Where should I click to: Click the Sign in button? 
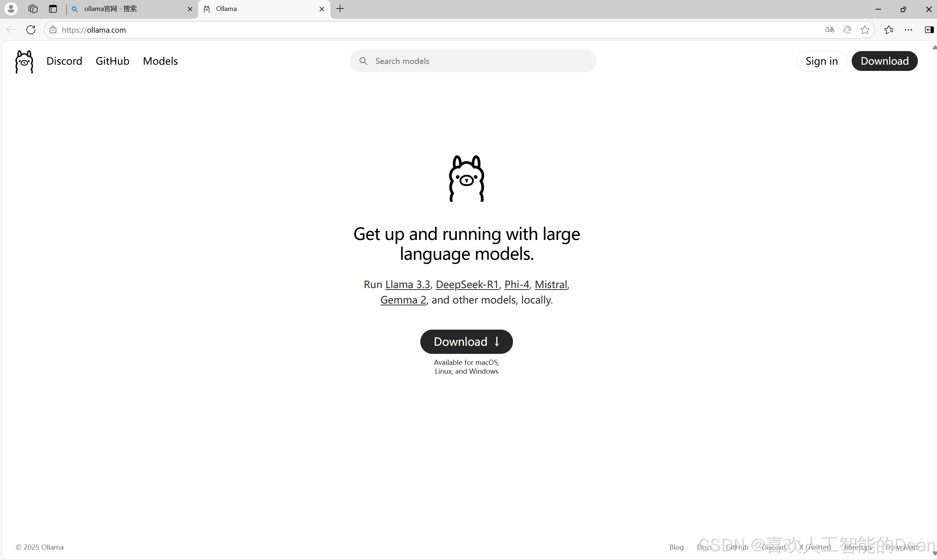coord(822,61)
